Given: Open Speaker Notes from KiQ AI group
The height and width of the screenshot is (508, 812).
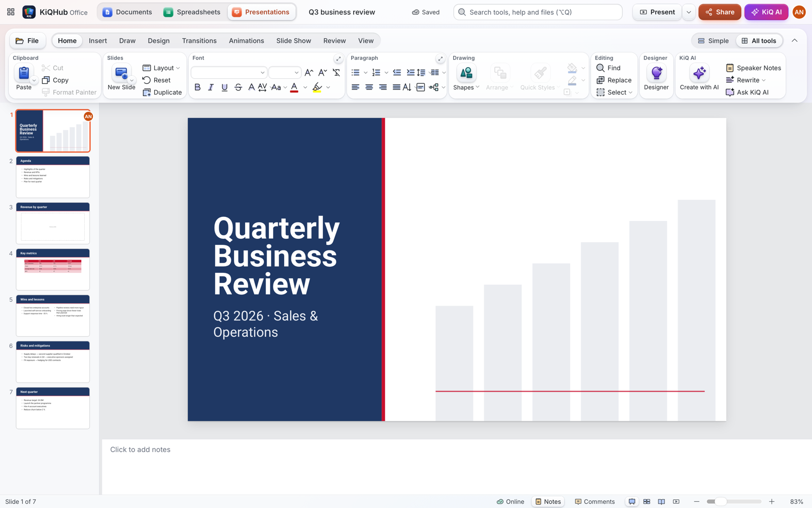Looking at the screenshot, I should (753, 68).
